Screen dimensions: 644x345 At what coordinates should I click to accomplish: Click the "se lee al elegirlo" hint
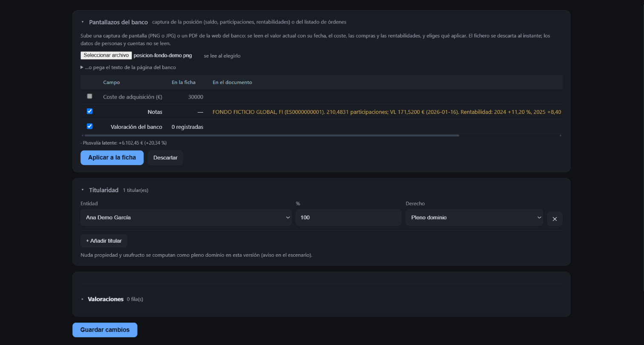[222, 55]
